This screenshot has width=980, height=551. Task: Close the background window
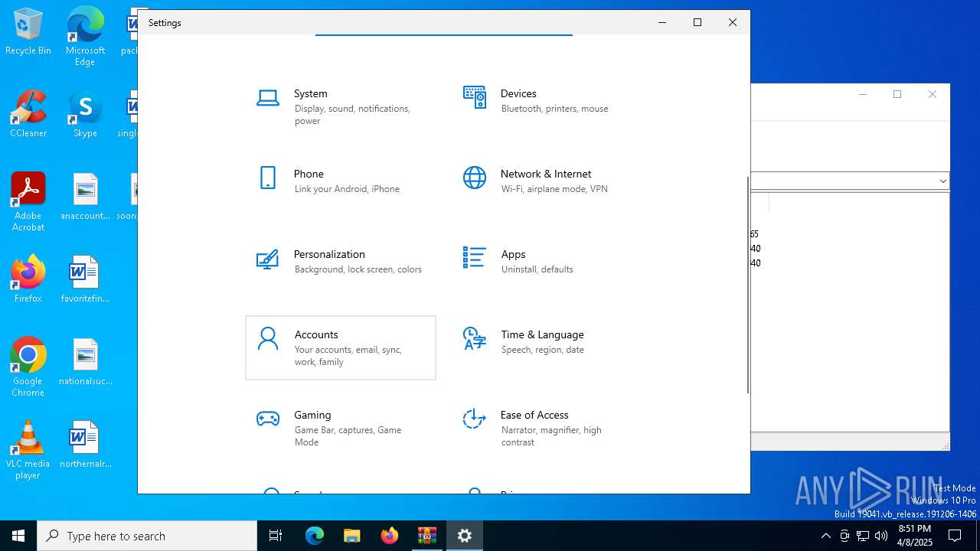tap(933, 94)
